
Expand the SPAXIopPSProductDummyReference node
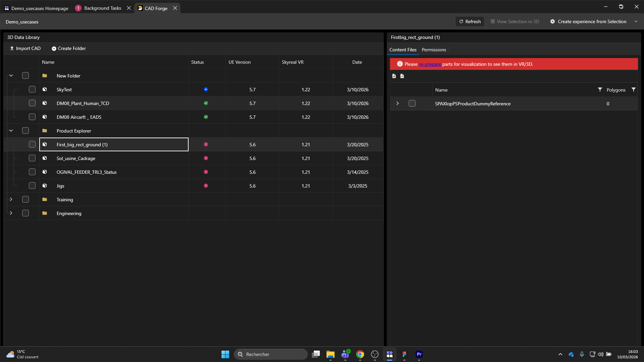pos(398,104)
